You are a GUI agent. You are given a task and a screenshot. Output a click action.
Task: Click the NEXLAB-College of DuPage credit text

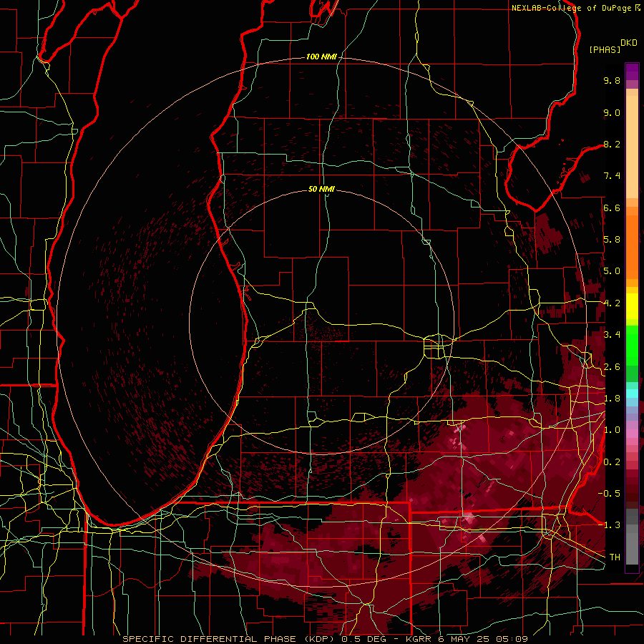pyautogui.click(x=572, y=8)
